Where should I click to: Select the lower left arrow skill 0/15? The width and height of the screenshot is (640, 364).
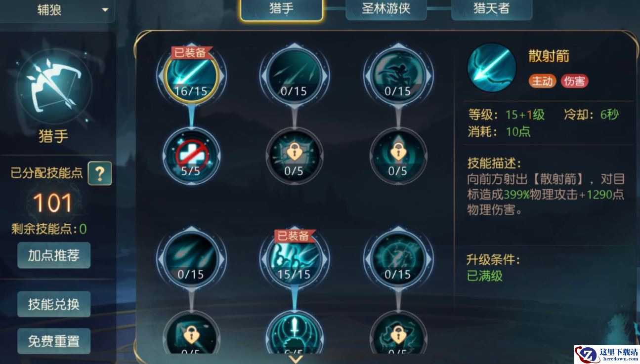[191, 260]
